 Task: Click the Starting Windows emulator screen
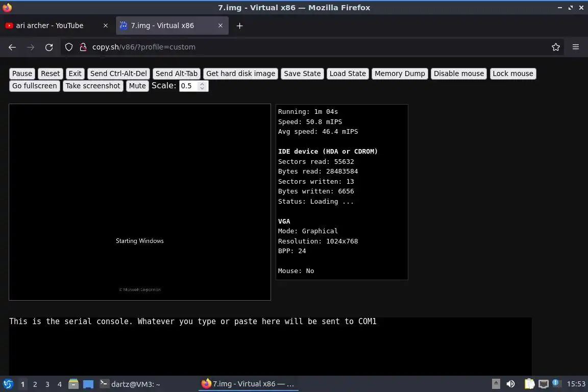[140, 202]
